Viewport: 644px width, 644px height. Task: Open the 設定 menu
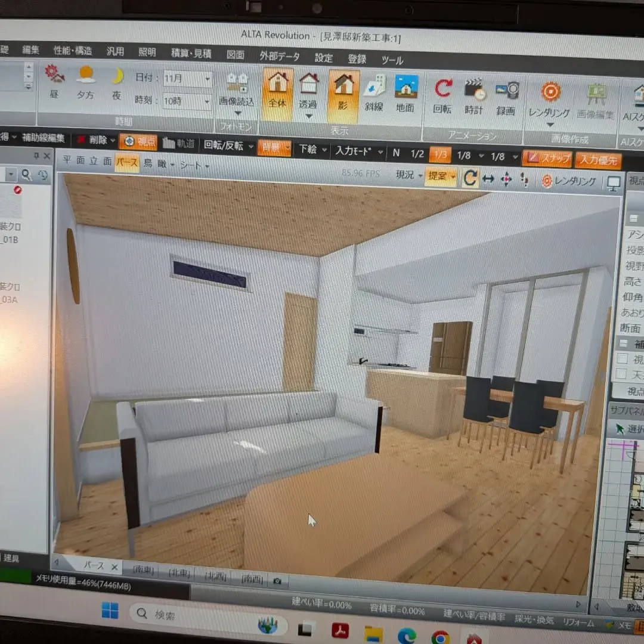(324, 57)
